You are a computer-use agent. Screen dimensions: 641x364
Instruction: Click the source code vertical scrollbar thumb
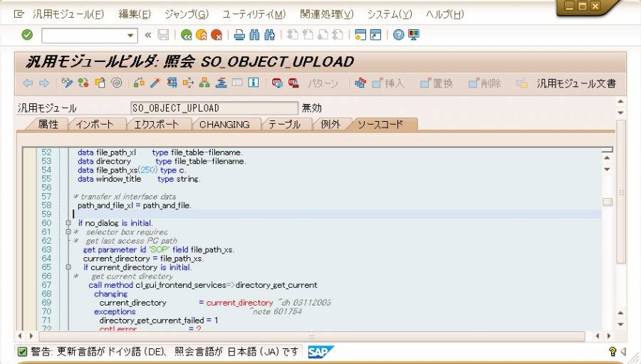pos(608,202)
